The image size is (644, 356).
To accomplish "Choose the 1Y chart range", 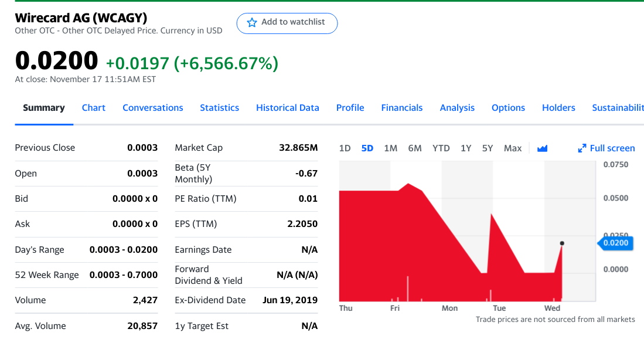I will pyautogui.click(x=466, y=148).
